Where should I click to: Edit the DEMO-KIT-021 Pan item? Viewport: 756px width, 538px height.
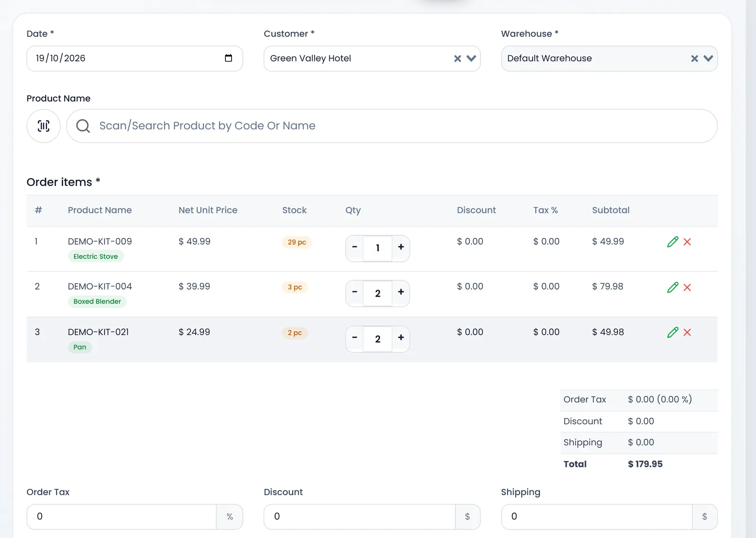(x=673, y=333)
